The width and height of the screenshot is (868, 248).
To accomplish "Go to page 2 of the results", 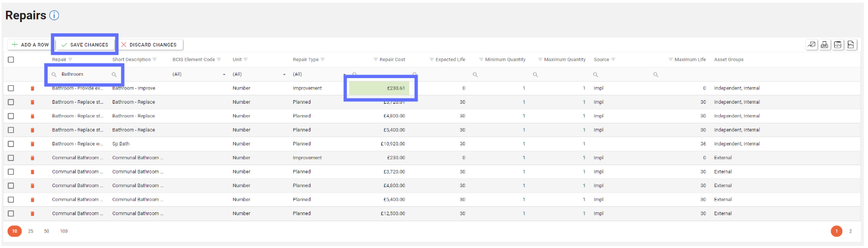I will click(x=850, y=231).
